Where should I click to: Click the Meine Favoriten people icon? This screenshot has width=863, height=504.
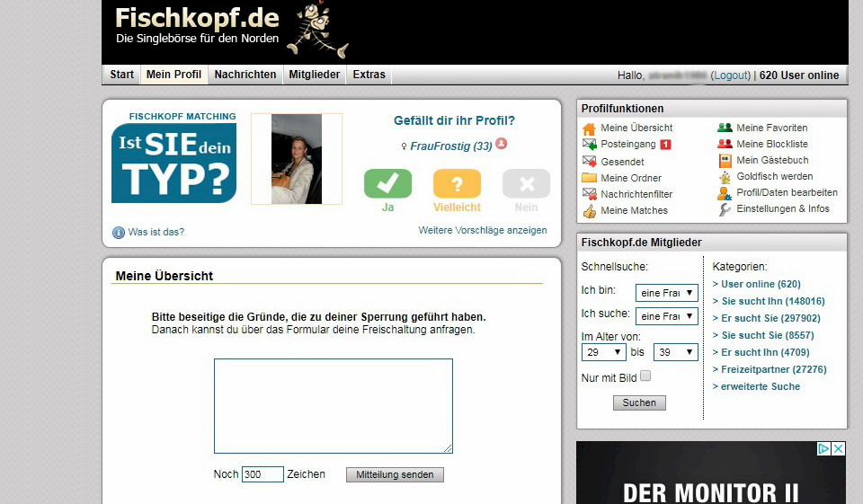725,128
